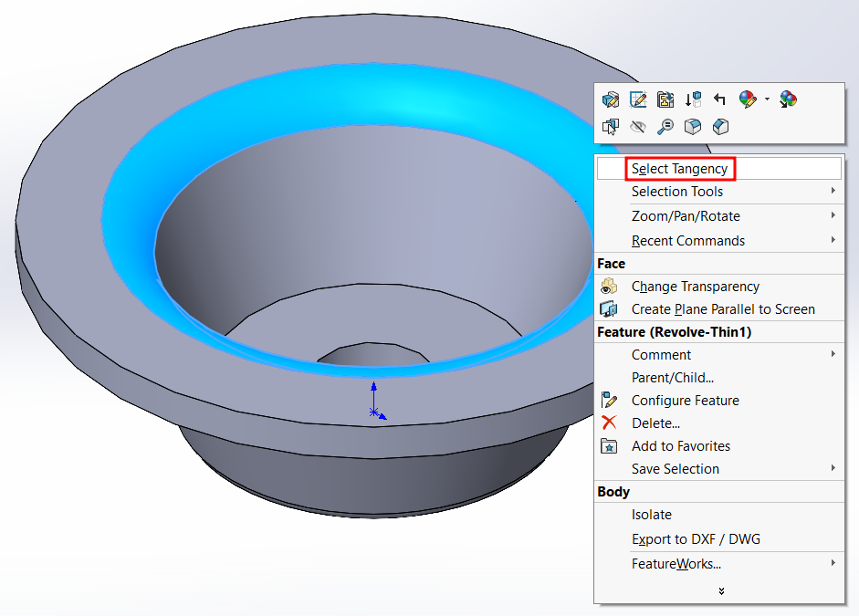The image size is (859, 616).
Task: Select Change Transparency menu entry
Action: click(695, 287)
